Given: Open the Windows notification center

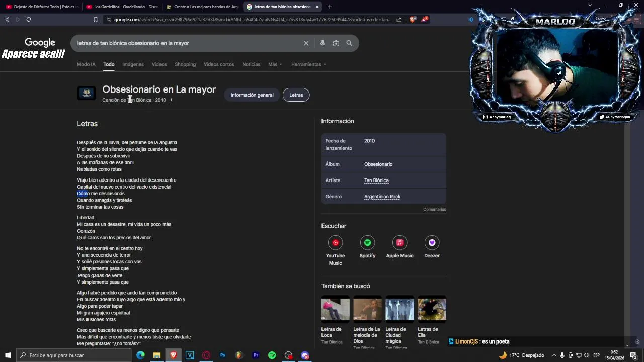Looking at the screenshot, I should pyautogui.click(x=633, y=355).
